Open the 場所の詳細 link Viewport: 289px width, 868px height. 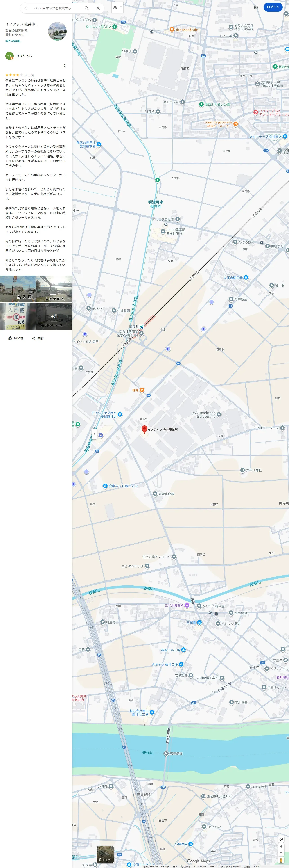point(13,41)
